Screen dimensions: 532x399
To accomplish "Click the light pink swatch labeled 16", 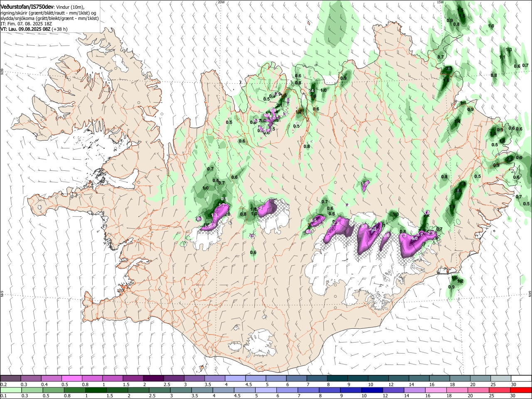I will tap(436, 390).
